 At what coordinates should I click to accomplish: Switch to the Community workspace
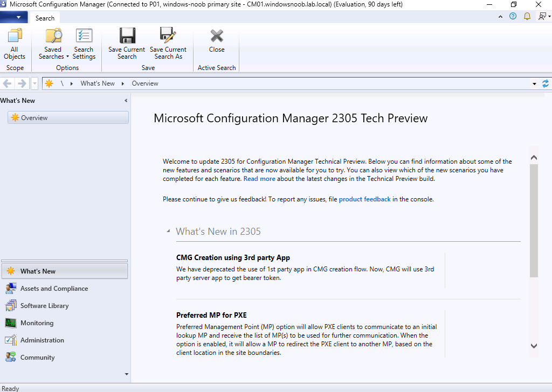click(x=65, y=357)
